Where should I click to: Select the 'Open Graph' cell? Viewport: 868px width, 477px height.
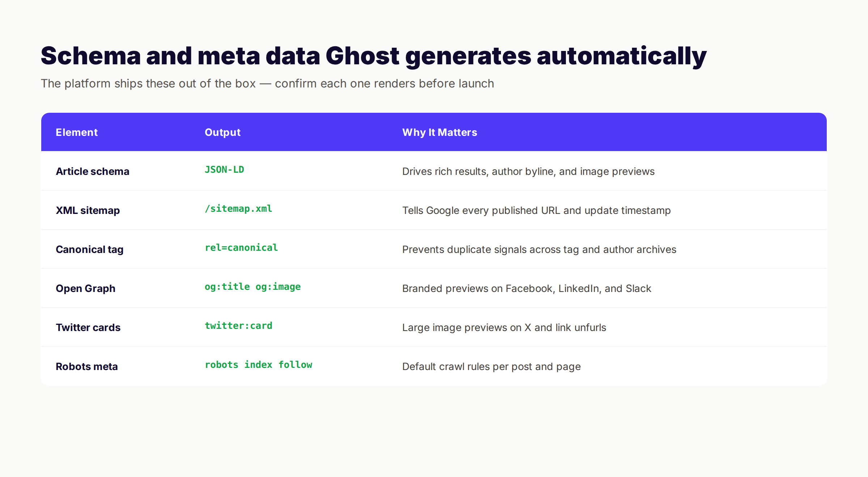[86, 288]
